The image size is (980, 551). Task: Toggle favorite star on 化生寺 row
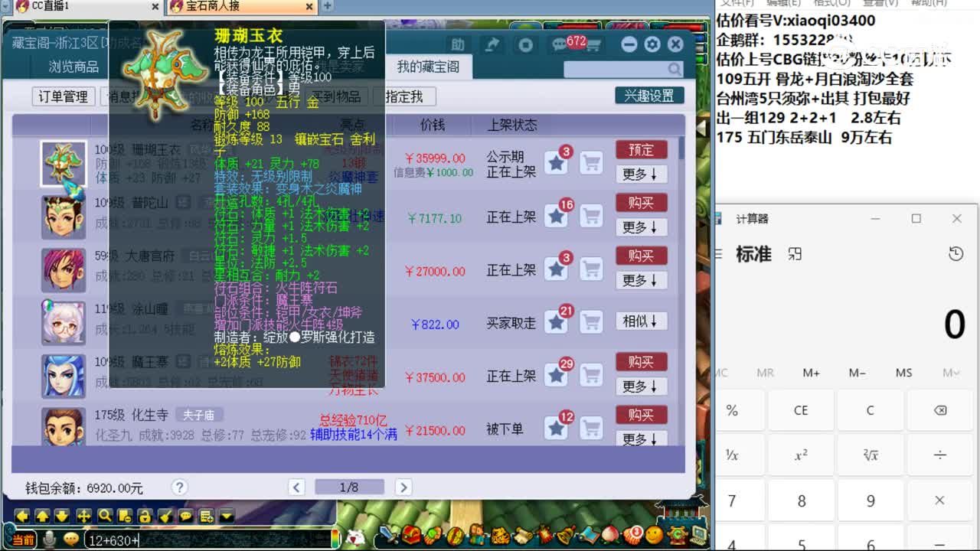(x=557, y=429)
